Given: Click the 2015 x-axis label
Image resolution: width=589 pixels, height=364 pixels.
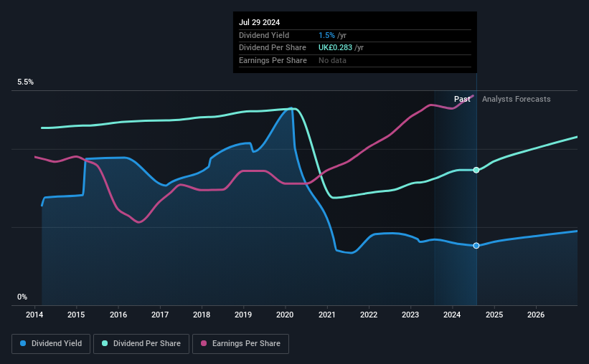Looking at the screenshot, I should pos(76,315).
